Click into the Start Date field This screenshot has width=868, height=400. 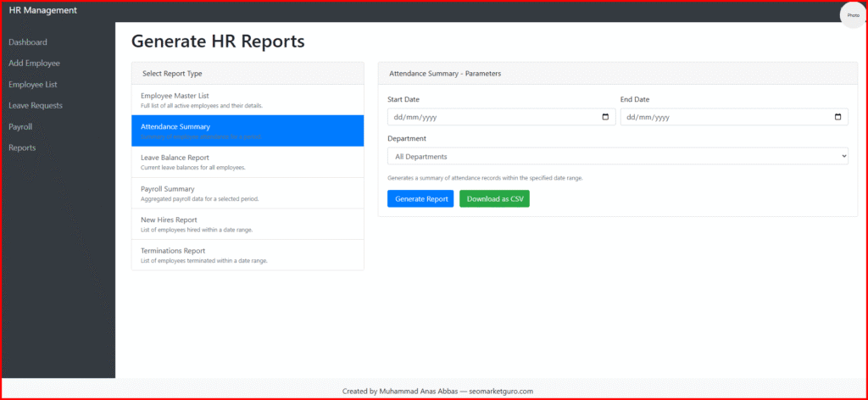[492, 117]
